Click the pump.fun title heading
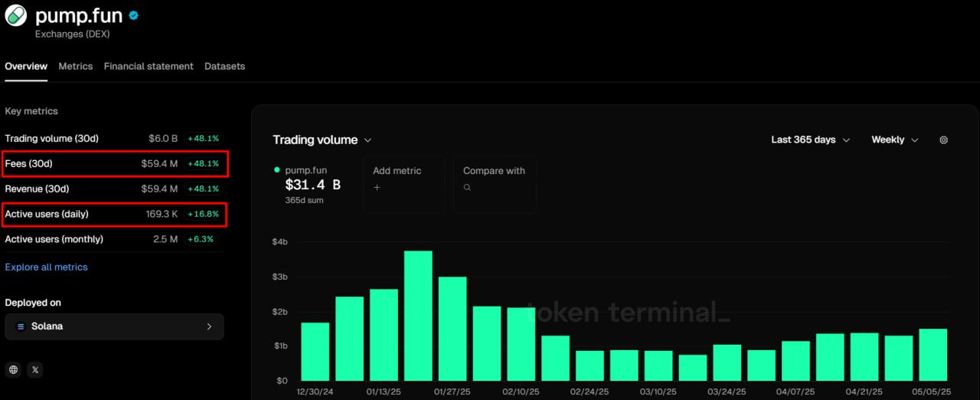Viewport: 980px width, 400px height. 79,15
